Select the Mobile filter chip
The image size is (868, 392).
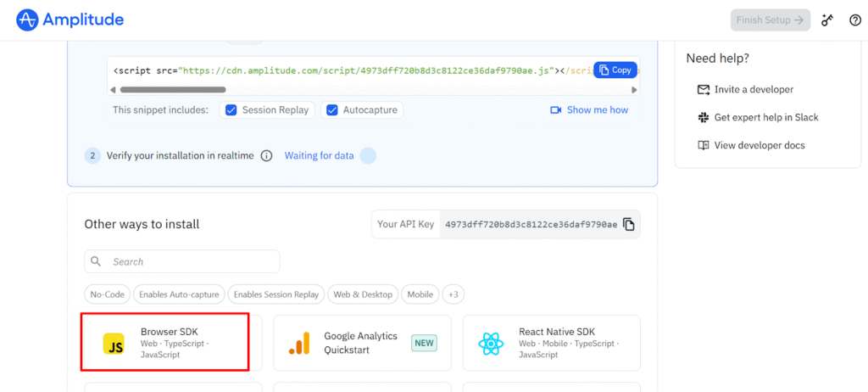coord(420,294)
